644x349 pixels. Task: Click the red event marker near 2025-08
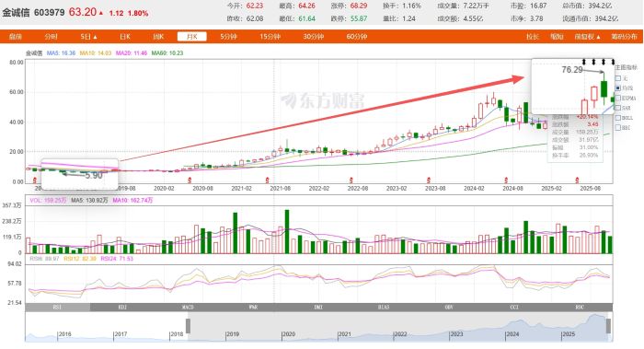[577, 180]
